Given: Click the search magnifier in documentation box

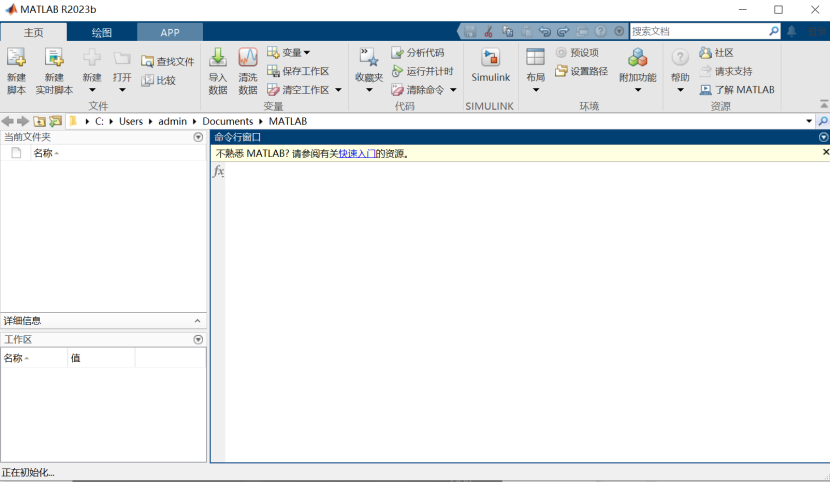Looking at the screenshot, I should pyautogui.click(x=774, y=31).
